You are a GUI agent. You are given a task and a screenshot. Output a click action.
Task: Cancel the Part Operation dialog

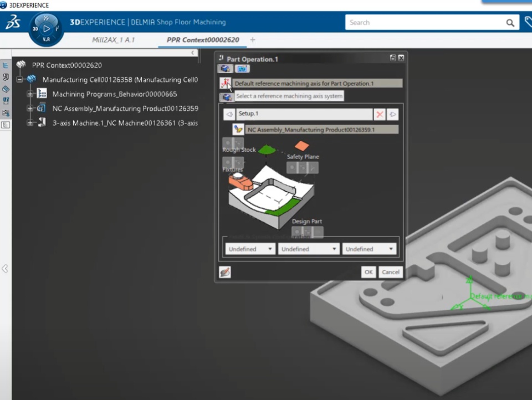click(x=391, y=272)
